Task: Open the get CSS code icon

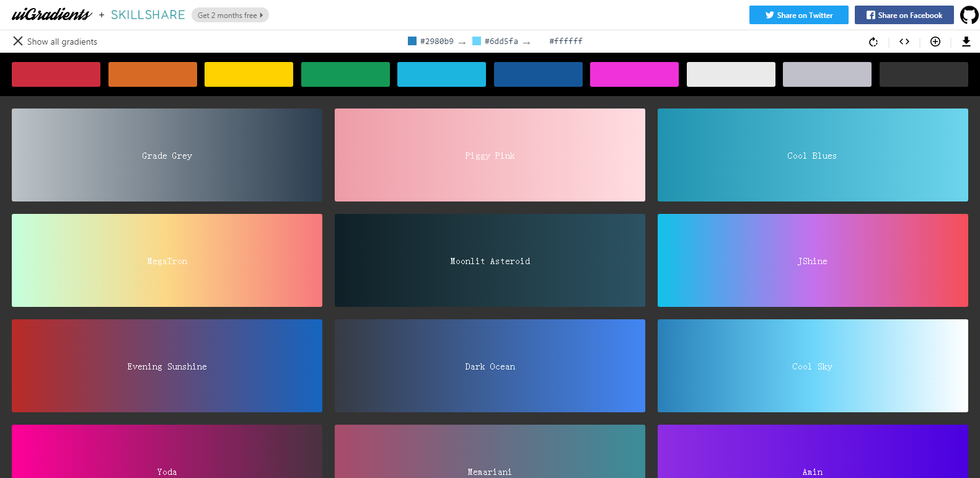Action: pos(904,42)
